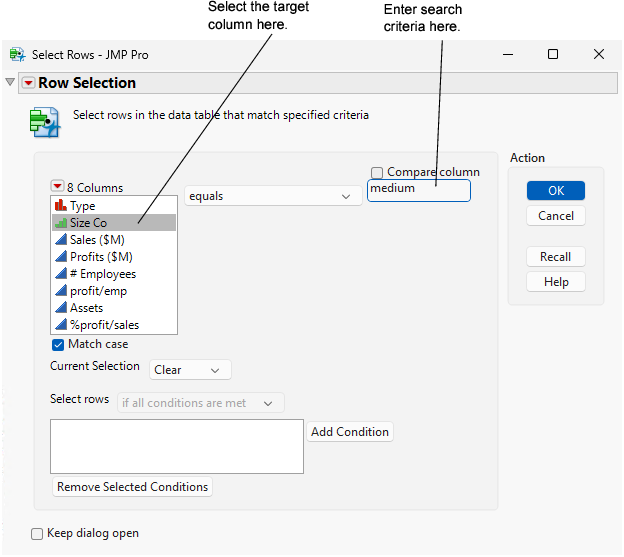Click the Add Condition button
The height and width of the screenshot is (557, 624).
(350, 432)
